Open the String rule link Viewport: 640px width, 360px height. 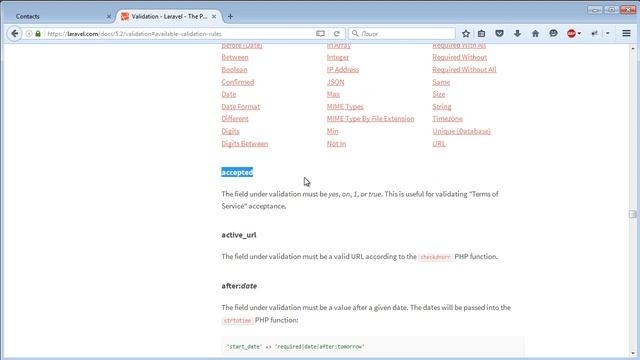point(442,107)
